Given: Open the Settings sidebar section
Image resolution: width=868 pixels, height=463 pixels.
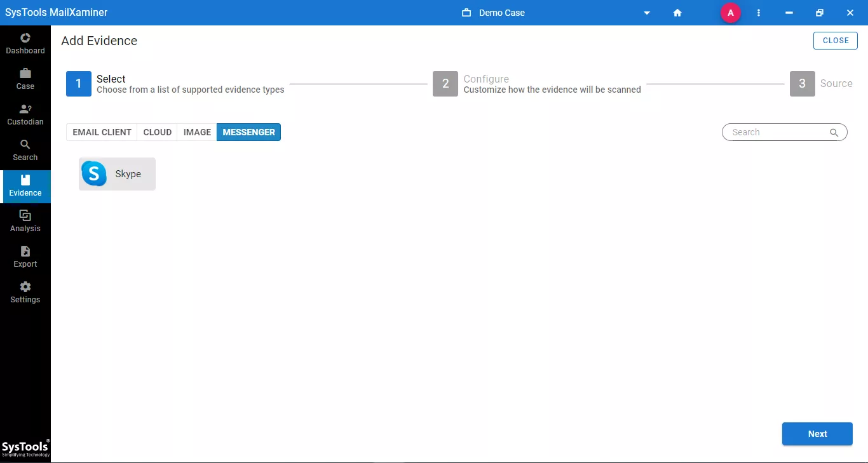Looking at the screenshot, I should click(x=25, y=293).
